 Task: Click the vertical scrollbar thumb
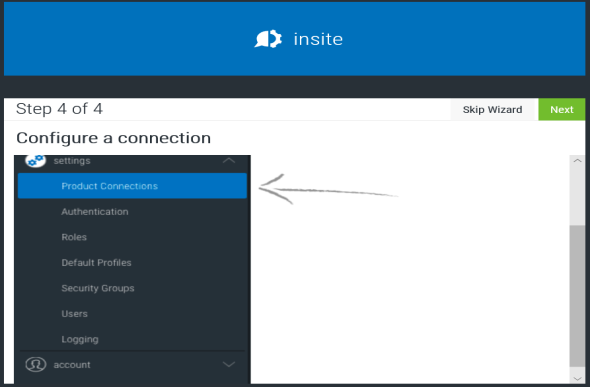pos(577,296)
